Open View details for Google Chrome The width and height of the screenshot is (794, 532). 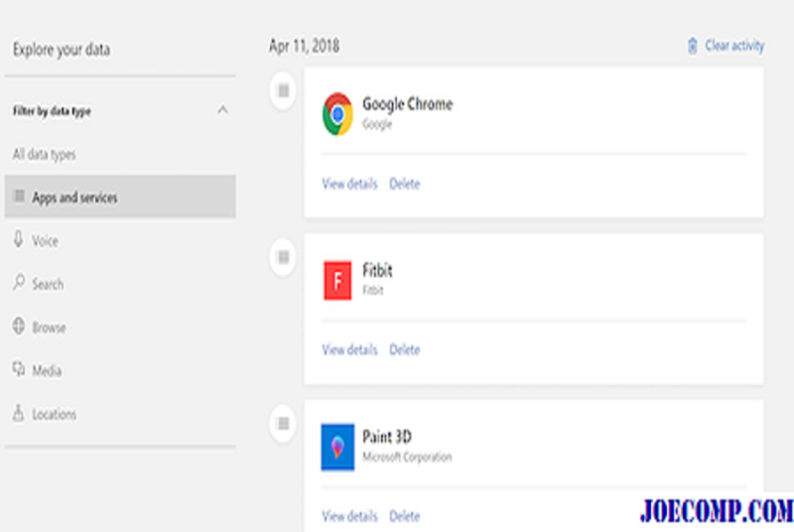click(x=350, y=184)
